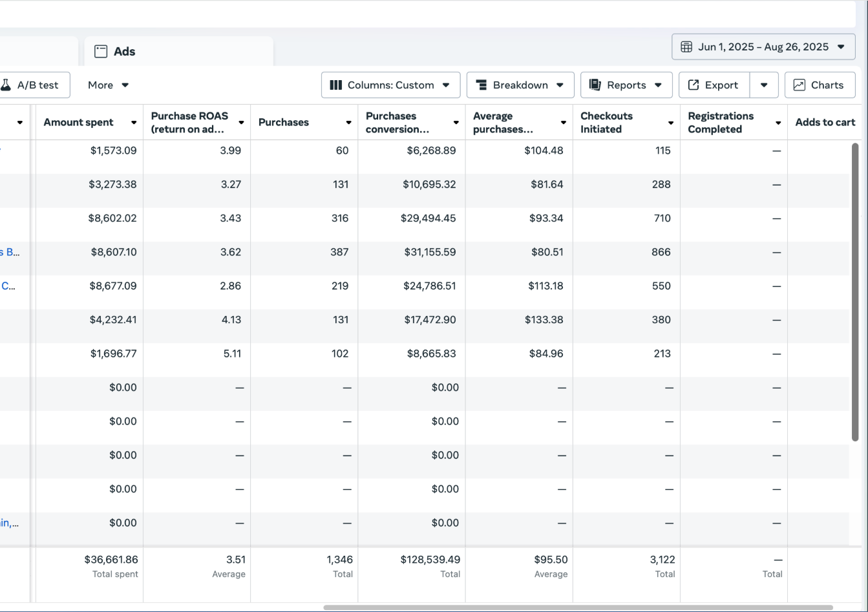Switch to the Ads tab
Viewport: 868px width, 612px height.
(124, 52)
